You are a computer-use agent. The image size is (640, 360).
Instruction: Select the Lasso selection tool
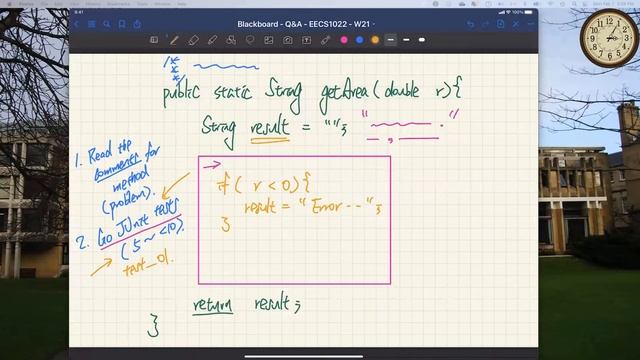[250, 40]
